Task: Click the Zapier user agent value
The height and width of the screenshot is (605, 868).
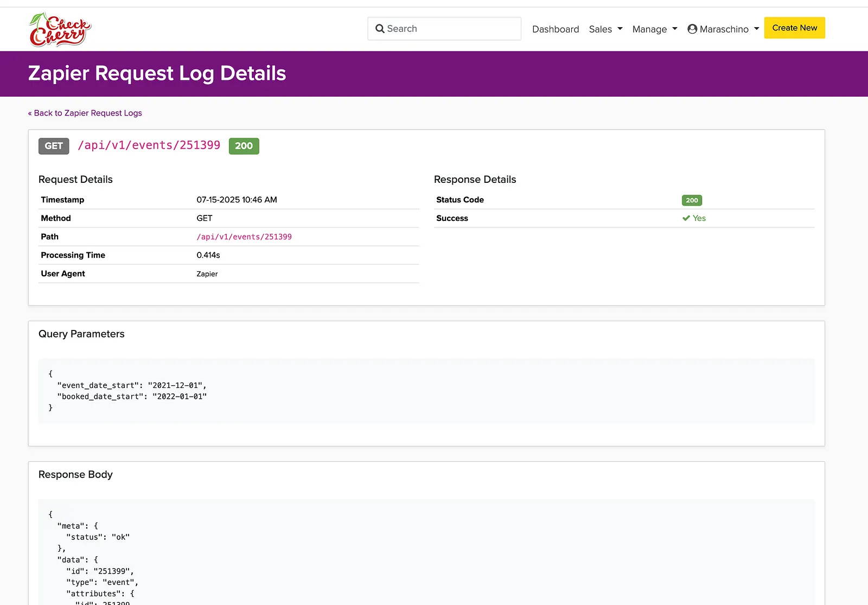Action: (x=207, y=274)
